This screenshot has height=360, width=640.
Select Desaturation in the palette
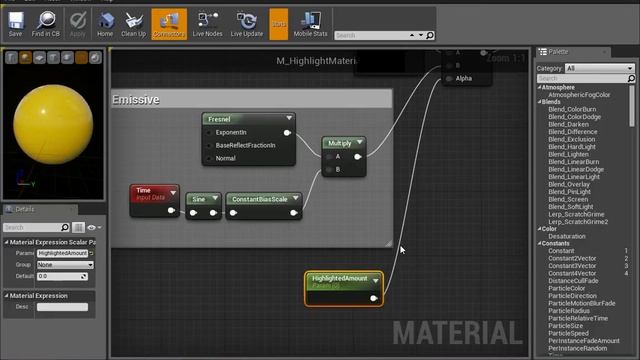pyautogui.click(x=567, y=236)
